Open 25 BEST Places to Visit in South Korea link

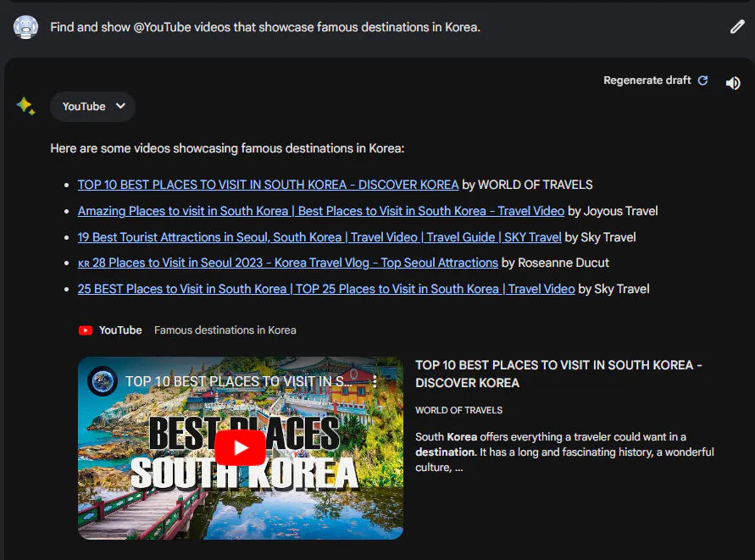tap(326, 289)
